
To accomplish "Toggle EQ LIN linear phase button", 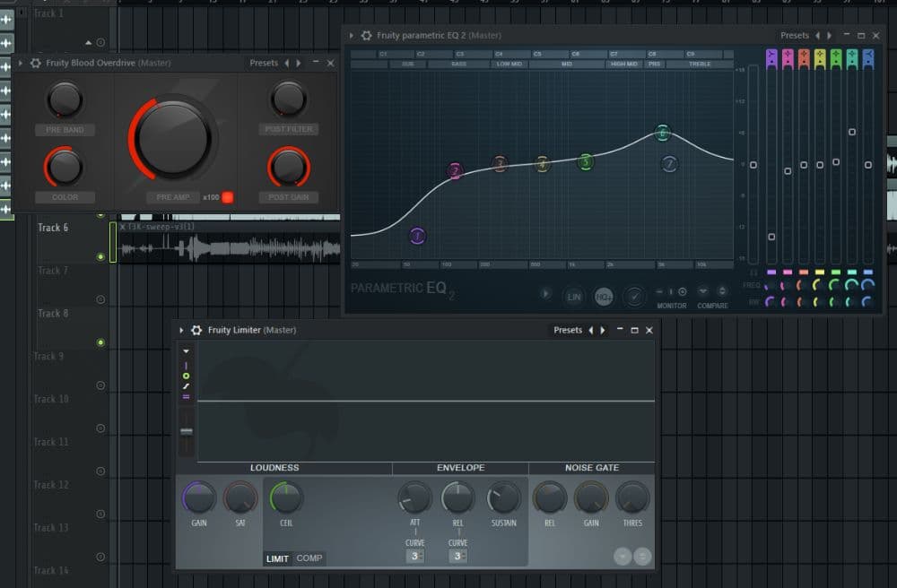I will [x=573, y=297].
